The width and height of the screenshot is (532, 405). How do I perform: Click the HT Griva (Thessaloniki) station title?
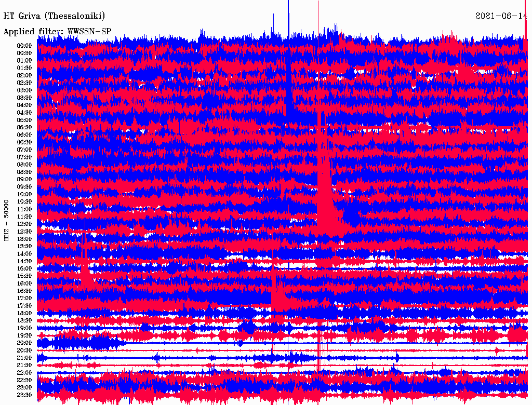pyautogui.click(x=54, y=16)
